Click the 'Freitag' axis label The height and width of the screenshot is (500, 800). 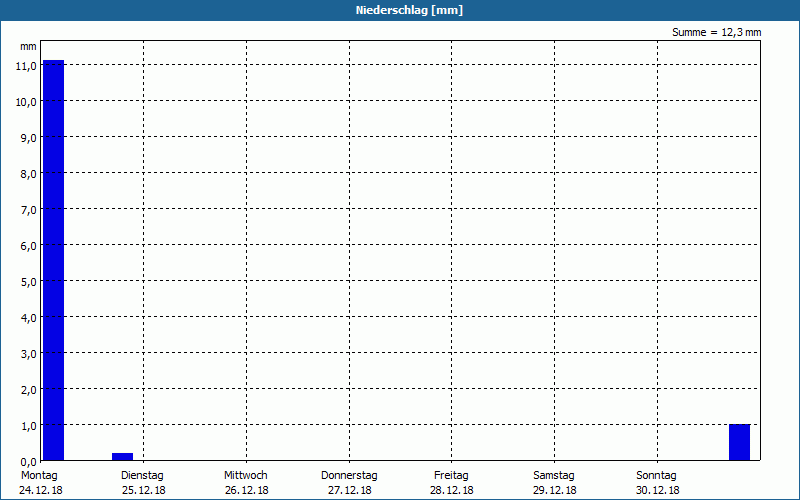pyautogui.click(x=451, y=476)
